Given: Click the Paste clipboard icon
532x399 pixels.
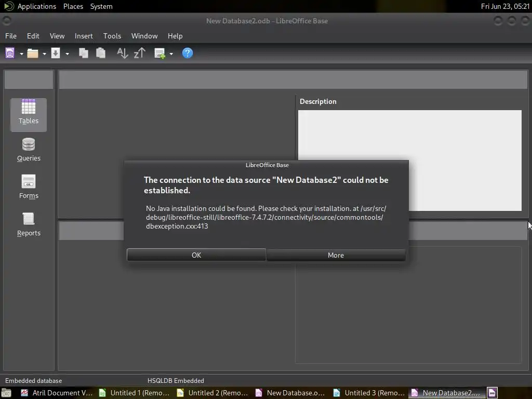Looking at the screenshot, I should point(100,54).
